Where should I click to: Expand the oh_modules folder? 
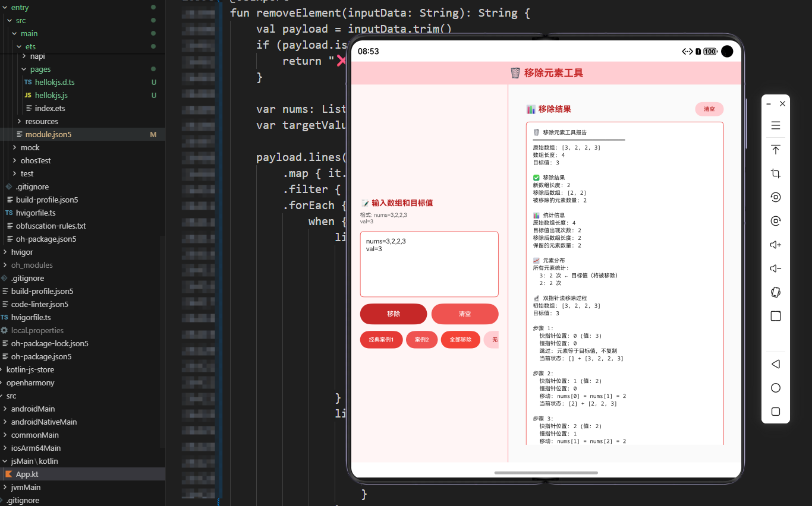(x=4, y=265)
